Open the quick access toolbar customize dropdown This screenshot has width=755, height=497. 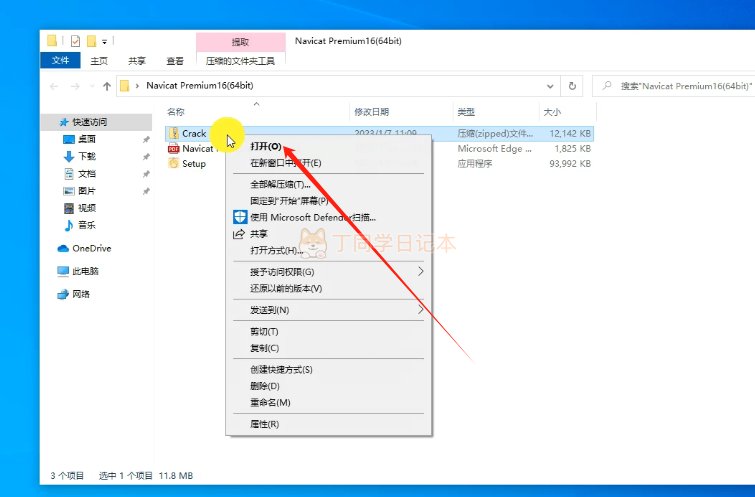[x=104, y=41]
